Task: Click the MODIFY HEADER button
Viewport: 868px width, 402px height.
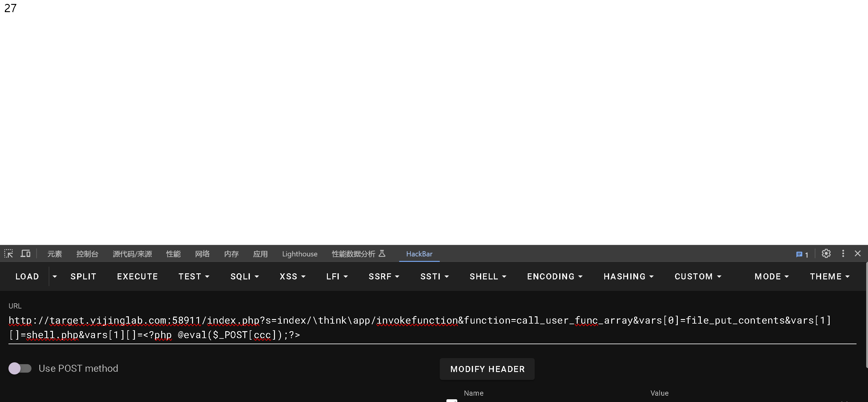Action: click(x=487, y=369)
